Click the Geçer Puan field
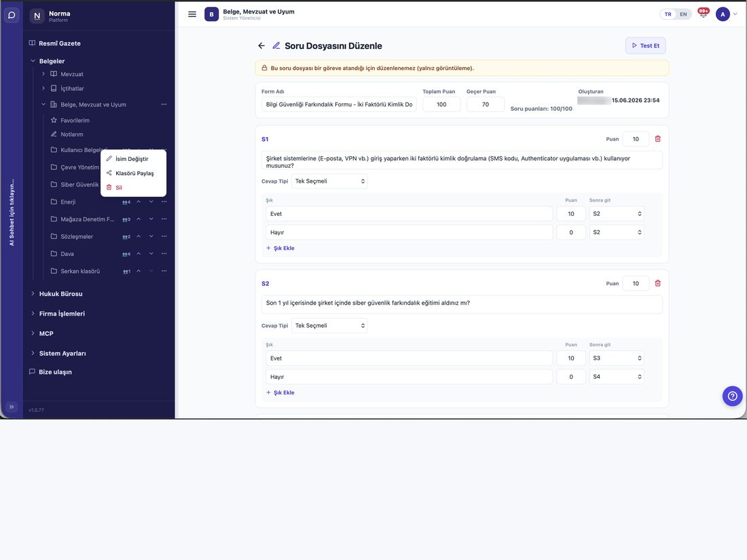747x560 pixels. tap(486, 105)
